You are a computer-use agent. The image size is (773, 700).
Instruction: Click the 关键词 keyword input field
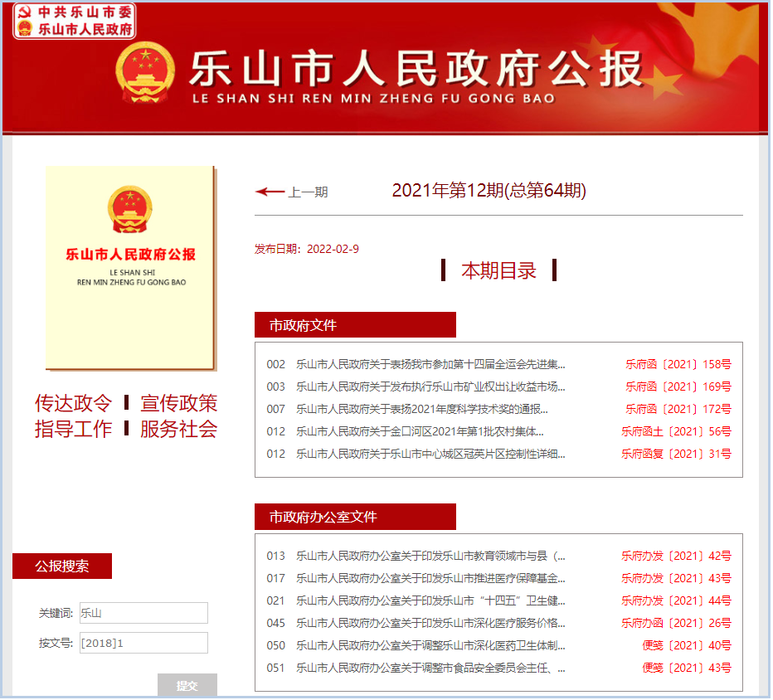pyautogui.click(x=143, y=613)
